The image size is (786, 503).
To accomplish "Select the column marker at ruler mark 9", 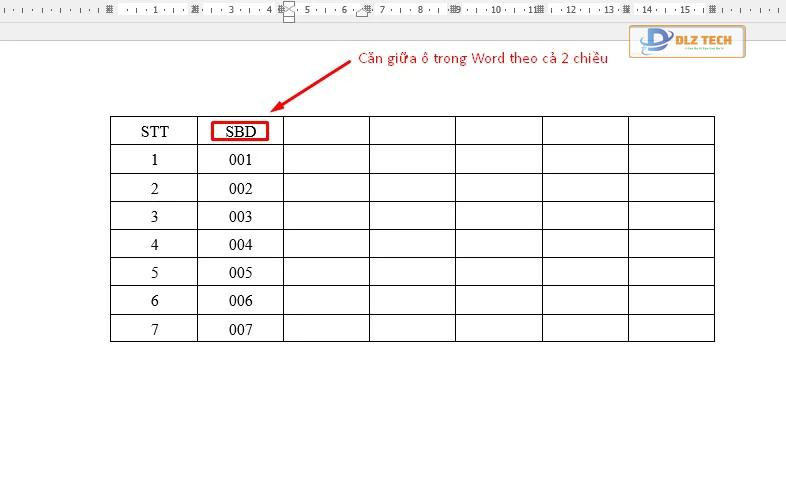I will point(454,9).
